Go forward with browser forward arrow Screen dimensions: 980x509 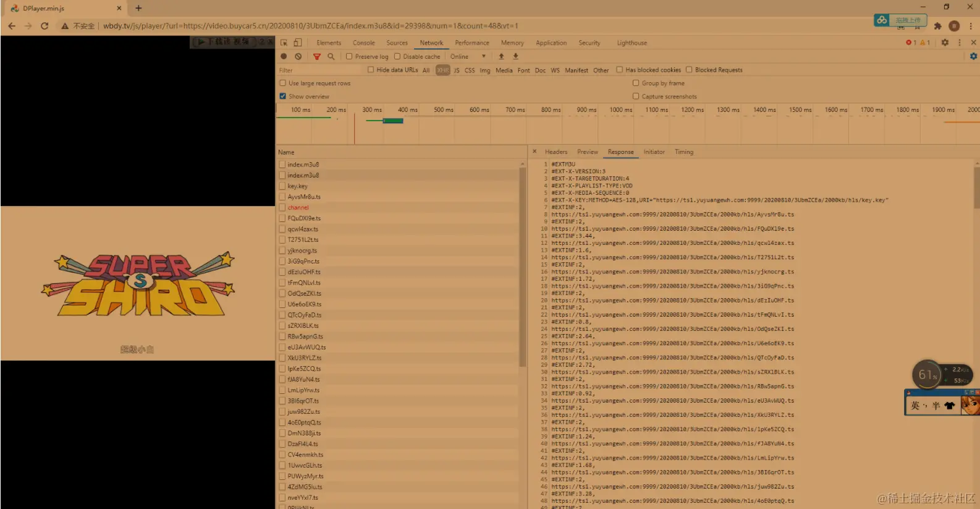click(28, 26)
